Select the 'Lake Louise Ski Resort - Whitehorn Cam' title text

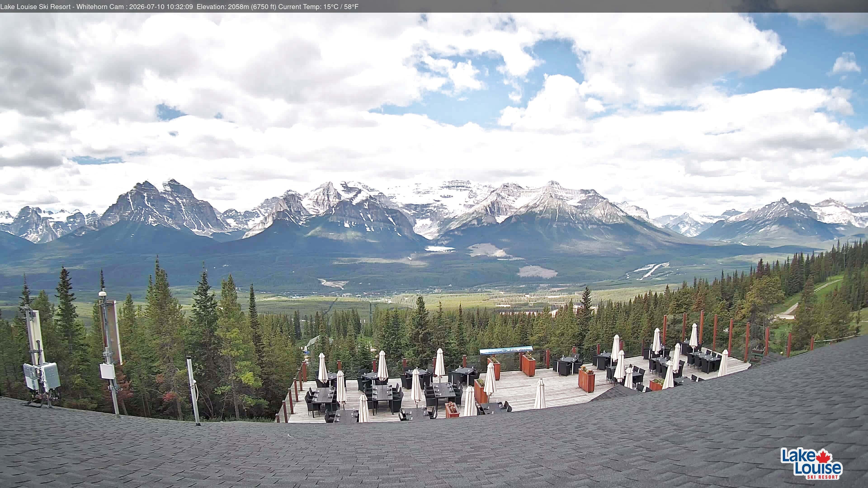pos(62,7)
